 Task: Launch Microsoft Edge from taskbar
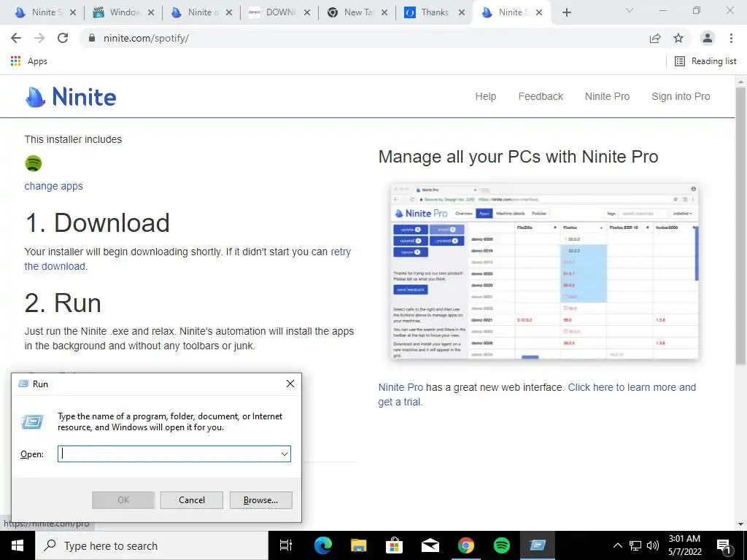(322, 545)
